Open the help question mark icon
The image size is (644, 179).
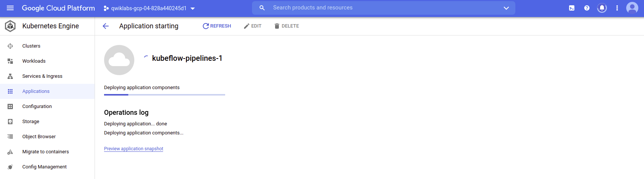click(x=587, y=8)
